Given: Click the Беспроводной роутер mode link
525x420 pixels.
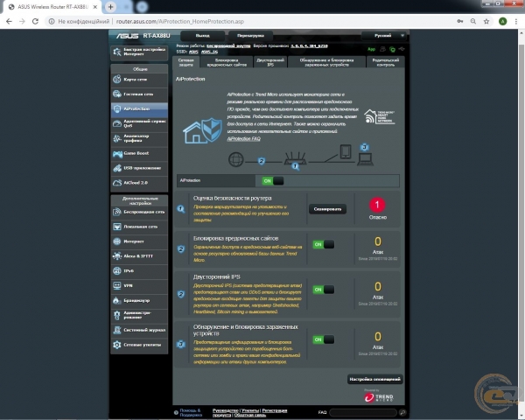Looking at the screenshot, I should (228, 45).
